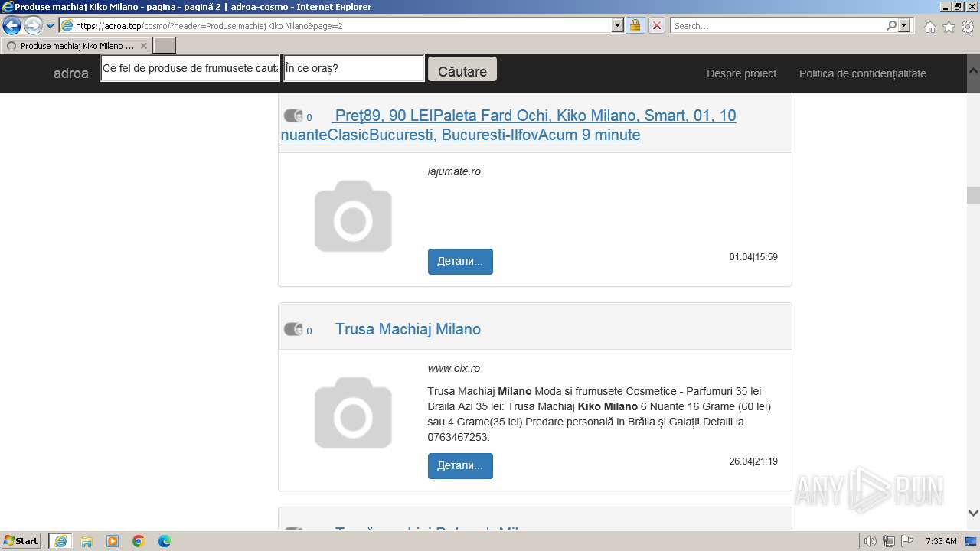
Task: Open the IE Home icon
Action: tap(929, 27)
